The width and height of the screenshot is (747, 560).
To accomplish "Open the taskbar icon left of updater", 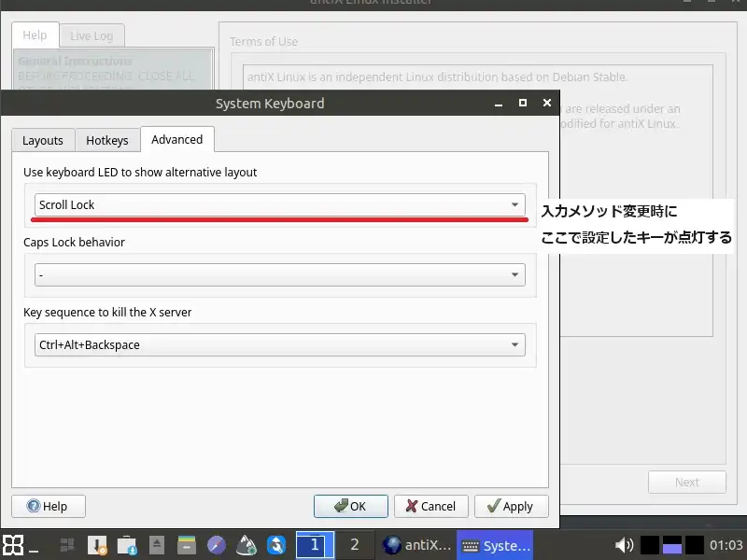I will 247,545.
